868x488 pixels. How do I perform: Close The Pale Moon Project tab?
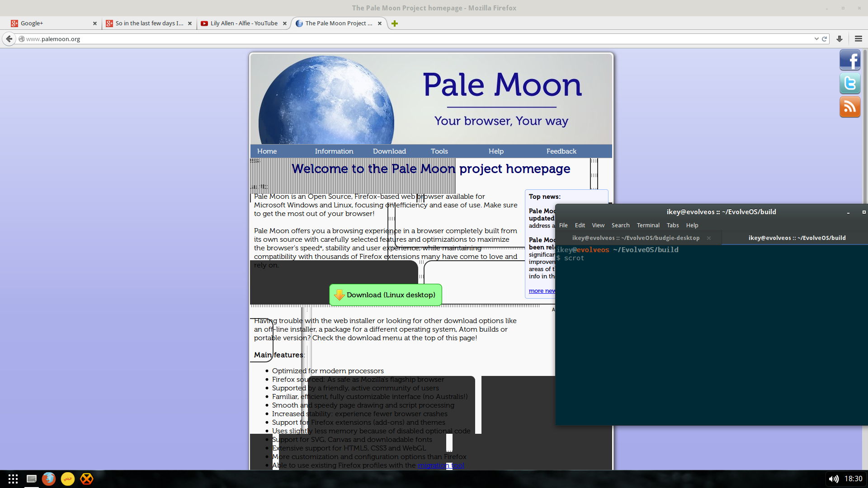(x=380, y=23)
